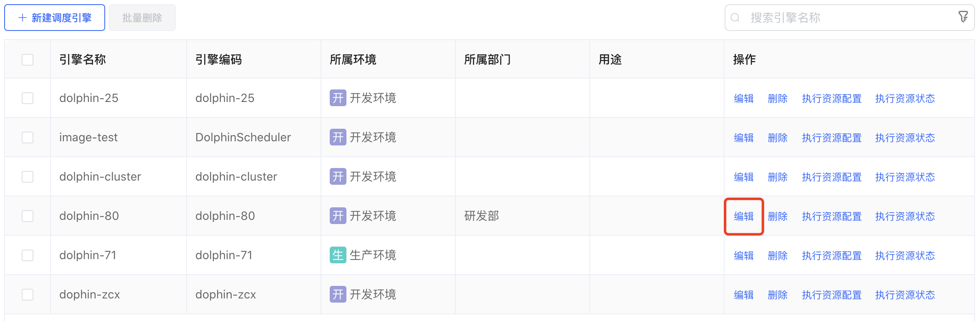Click 编辑 in the dolphin-80 row
Image resolution: width=980 pixels, height=321 pixels.
(744, 216)
